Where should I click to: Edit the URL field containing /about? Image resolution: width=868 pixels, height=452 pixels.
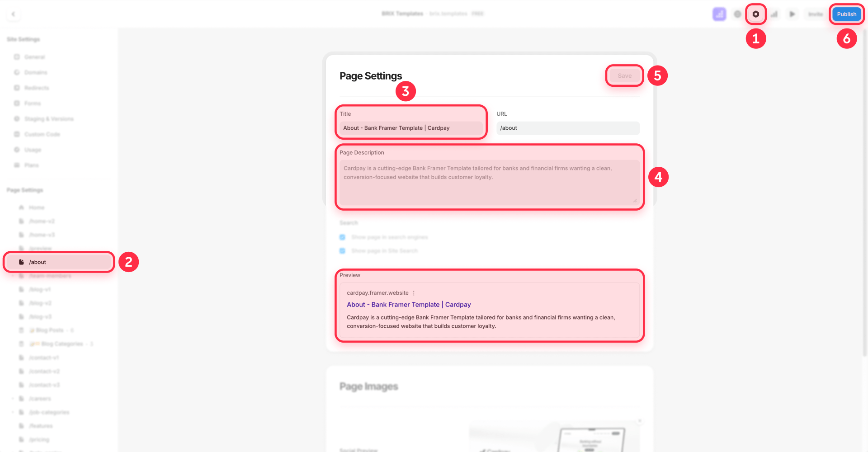click(x=568, y=128)
